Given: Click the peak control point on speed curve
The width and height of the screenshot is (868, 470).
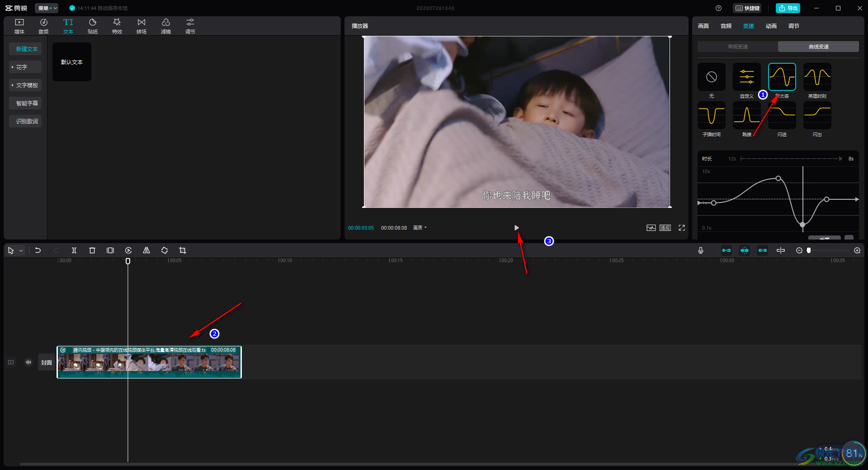Looking at the screenshot, I should (x=778, y=179).
